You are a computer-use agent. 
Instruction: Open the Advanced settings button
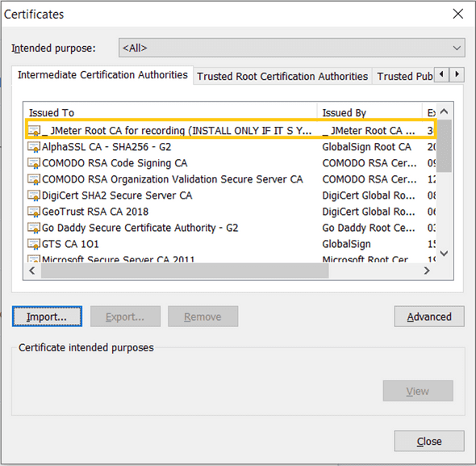[x=429, y=317]
